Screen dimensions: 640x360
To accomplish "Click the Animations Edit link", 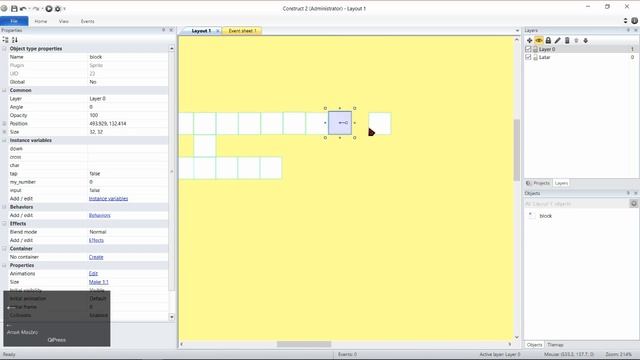I will [x=93, y=273].
